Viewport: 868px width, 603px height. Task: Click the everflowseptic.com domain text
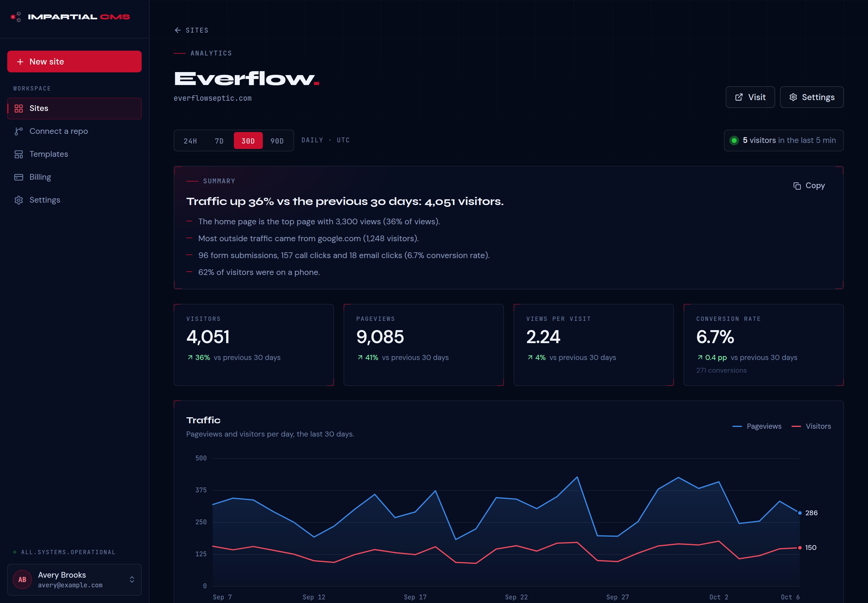(213, 98)
